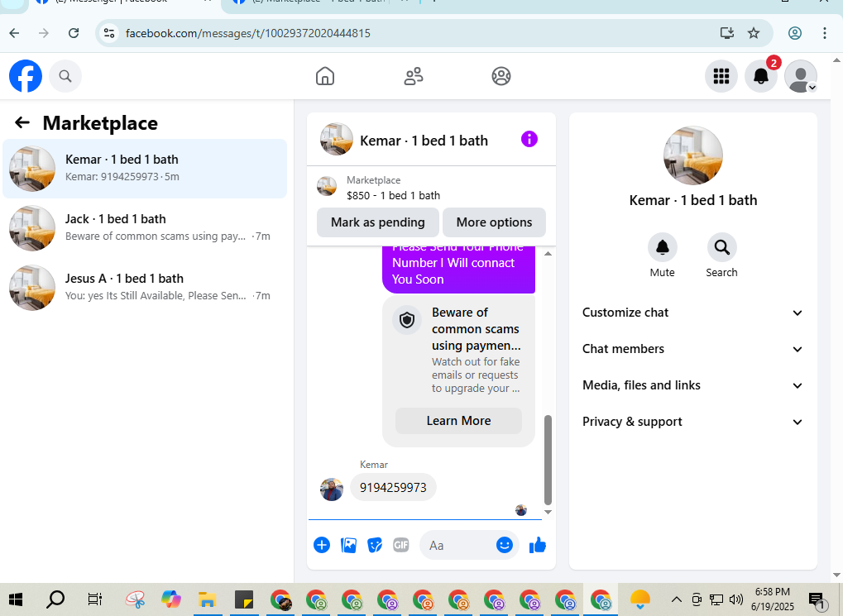843x616 pixels.
Task: Click chat scroll down arrow
Action: [548, 512]
